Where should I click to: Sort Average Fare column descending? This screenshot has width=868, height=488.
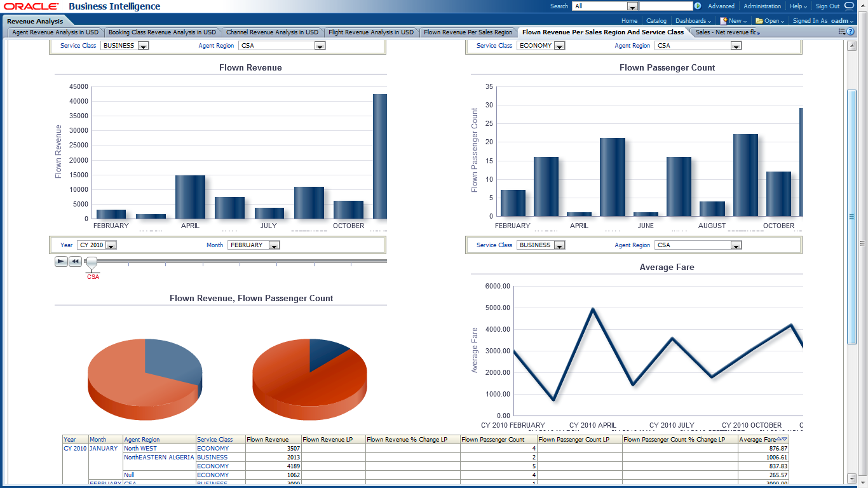(x=785, y=439)
